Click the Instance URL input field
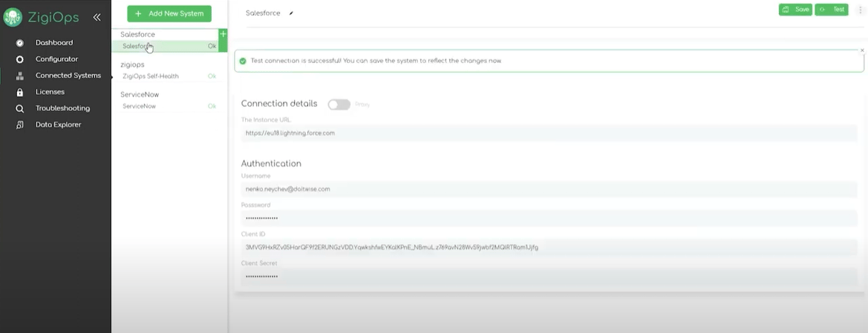This screenshot has width=868, height=333. pos(549,133)
